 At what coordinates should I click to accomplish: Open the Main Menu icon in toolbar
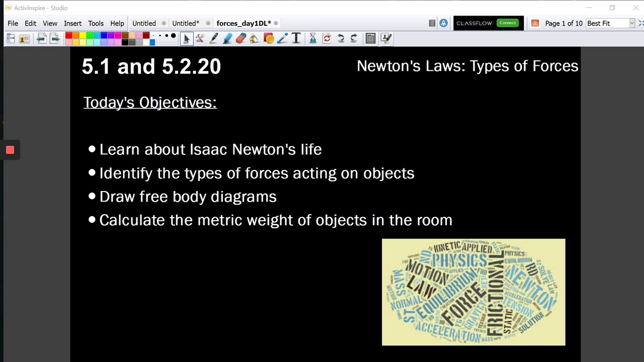click(x=11, y=38)
